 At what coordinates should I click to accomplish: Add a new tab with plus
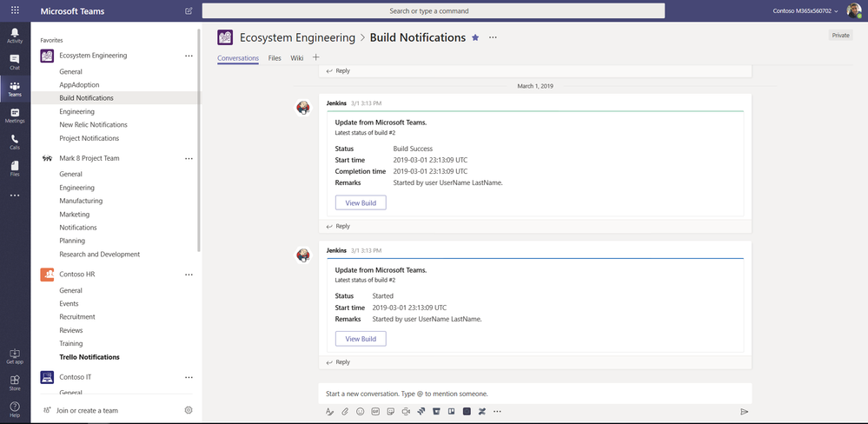coord(316,57)
